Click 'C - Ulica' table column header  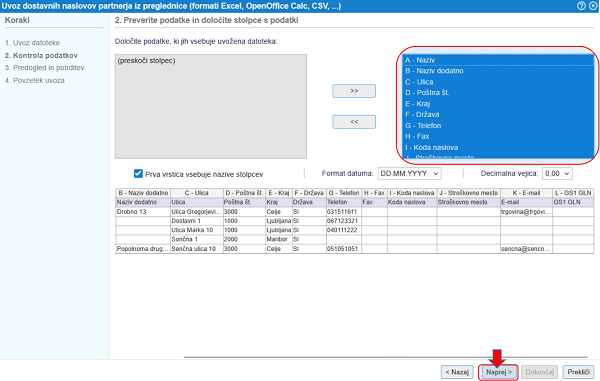coord(197,193)
